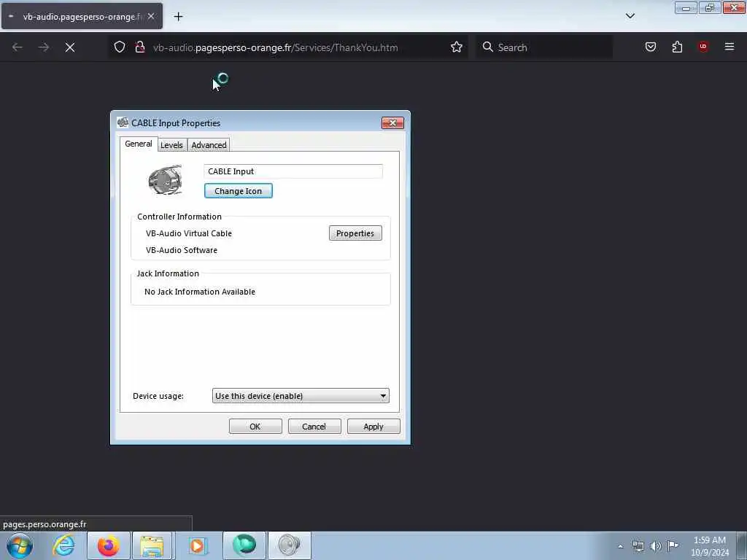Open network tray icon
Viewport: 747px width, 560px height.
(638, 546)
